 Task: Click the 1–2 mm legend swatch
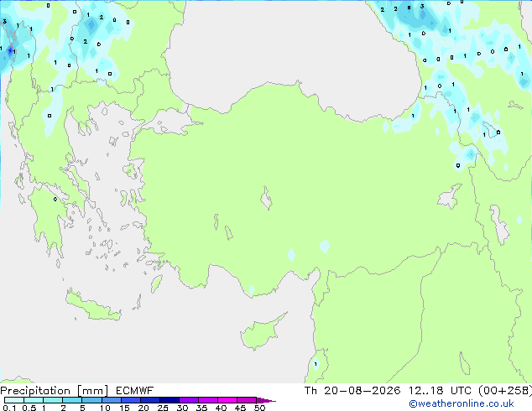click(53, 400)
